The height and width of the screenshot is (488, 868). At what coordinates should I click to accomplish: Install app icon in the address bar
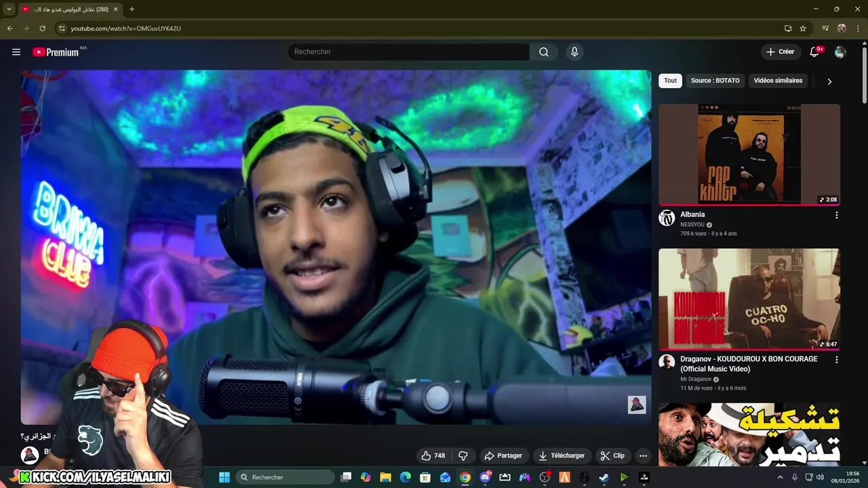pyautogui.click(x=788, y=28)
